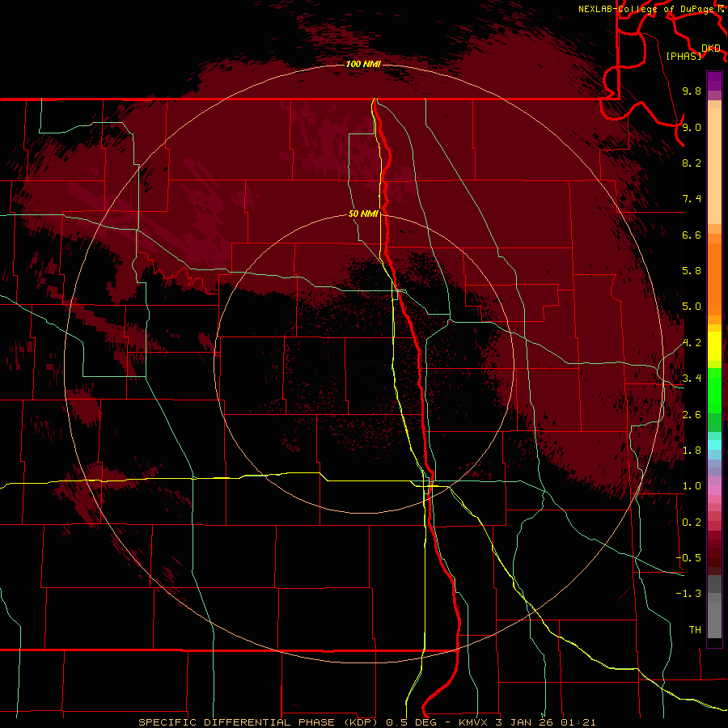Click the 9.0 scale value
Viewport: 728px width, 728px height.
[x=692, y=127]
